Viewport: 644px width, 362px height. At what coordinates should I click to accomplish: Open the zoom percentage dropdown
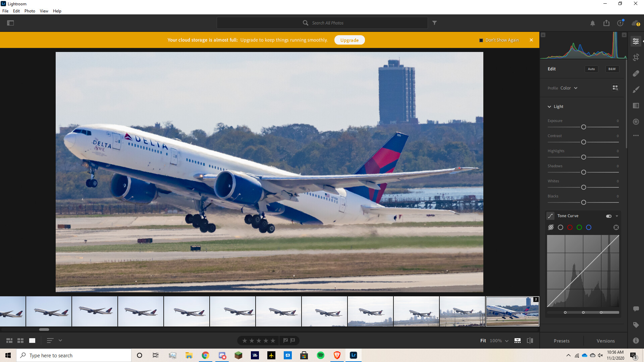[506, 341]
